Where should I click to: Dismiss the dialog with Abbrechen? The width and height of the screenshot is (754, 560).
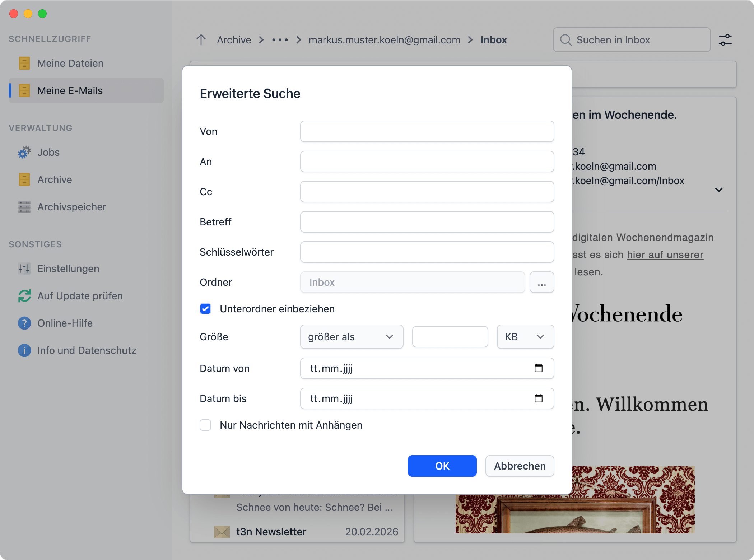point(520,466)
